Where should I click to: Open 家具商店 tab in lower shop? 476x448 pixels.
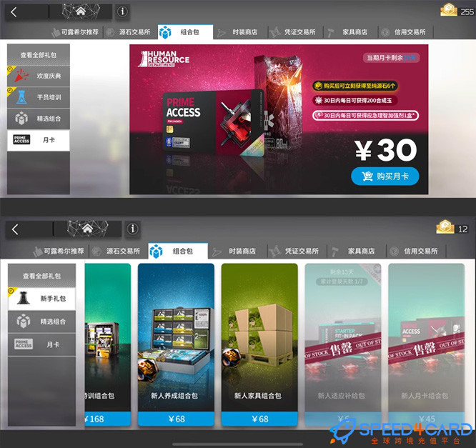click(357, 252)
